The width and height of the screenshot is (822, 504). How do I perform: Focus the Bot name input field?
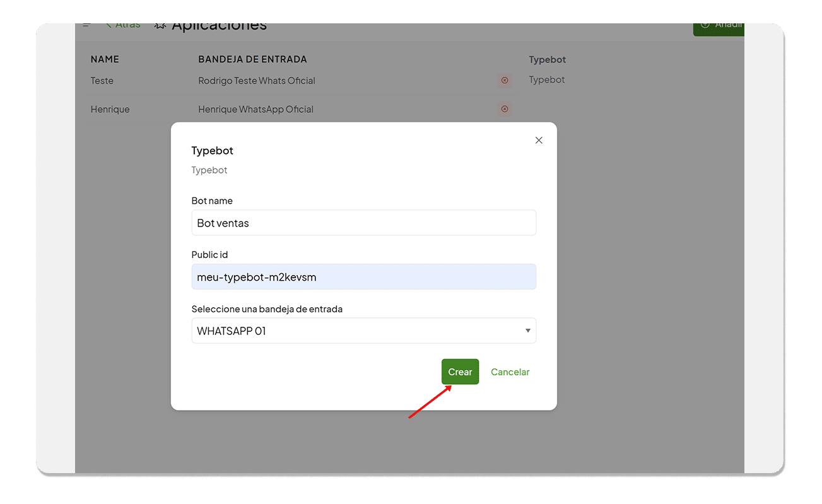[363, 223]
